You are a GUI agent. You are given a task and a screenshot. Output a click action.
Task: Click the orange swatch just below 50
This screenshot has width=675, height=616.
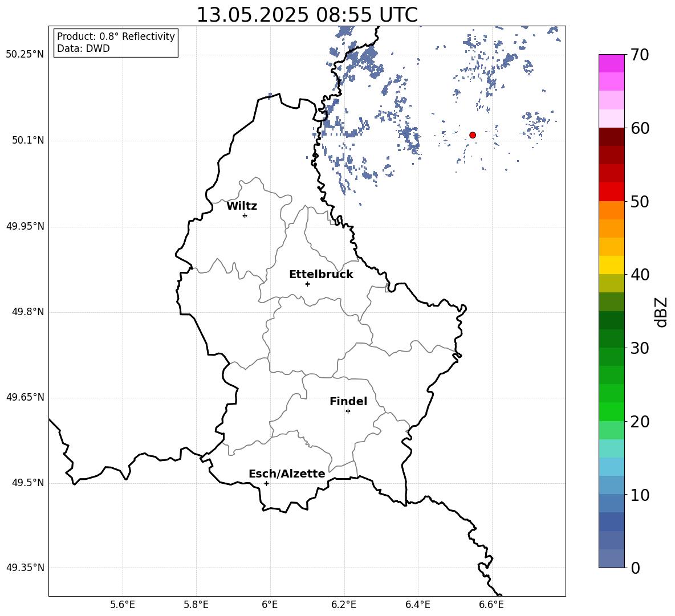[x=612, y=210]
